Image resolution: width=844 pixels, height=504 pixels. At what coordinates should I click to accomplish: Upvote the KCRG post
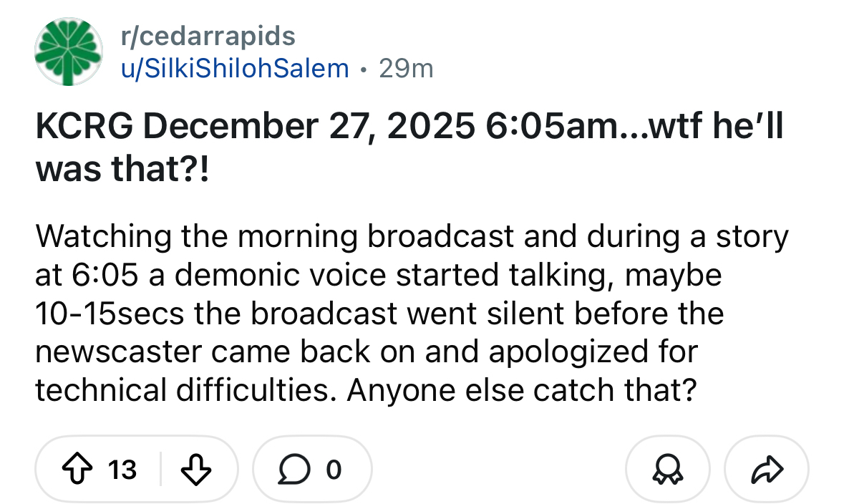pos(76,470)
